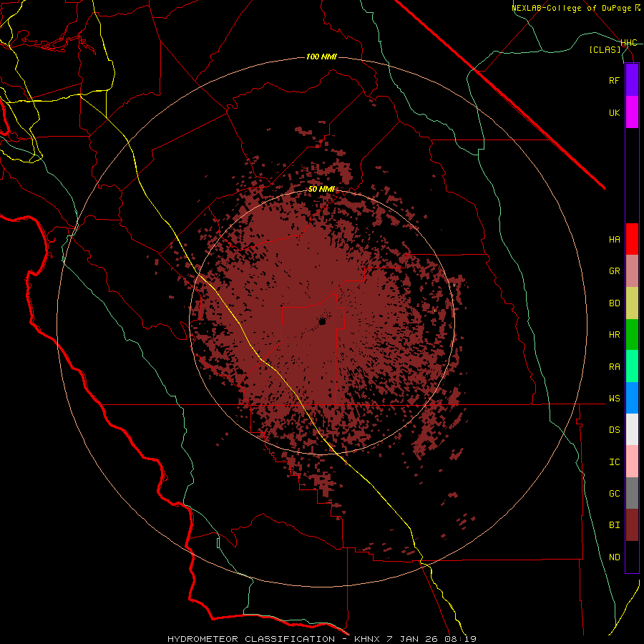644x644 pixels.
Task: Click the ND black legend swatch
Action: point(632,557)
